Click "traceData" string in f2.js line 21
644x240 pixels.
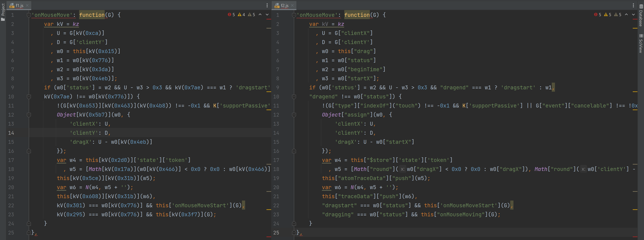point(356,197)
